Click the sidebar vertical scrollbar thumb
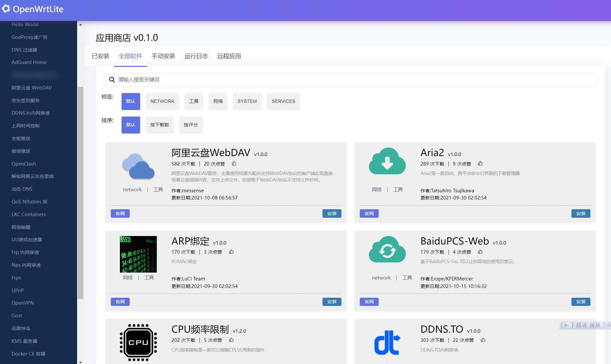Viewport: 611px width, 364px height. [x=80, y=193]
